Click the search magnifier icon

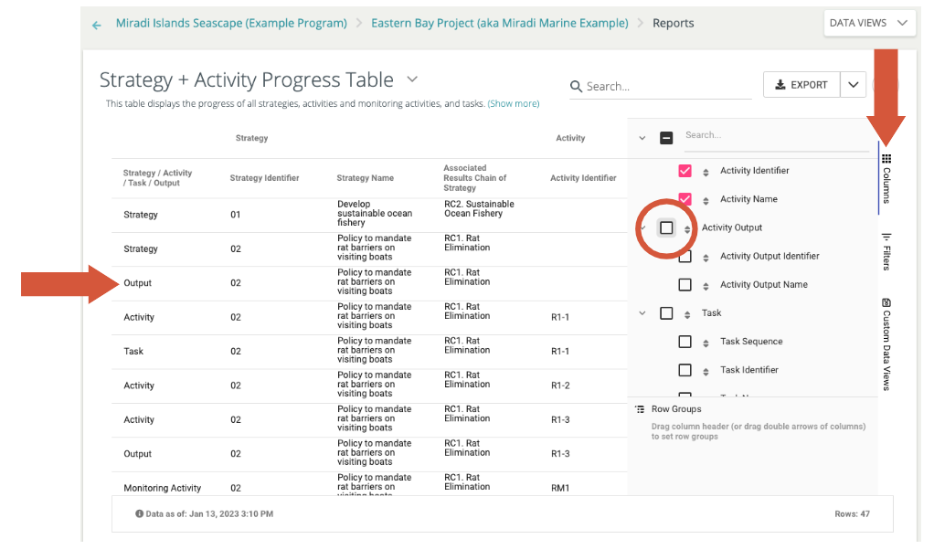[x=576, y=87]
